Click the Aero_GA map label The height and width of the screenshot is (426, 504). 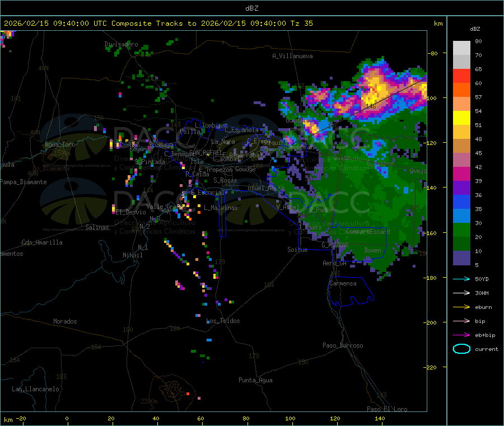point(335,263)
